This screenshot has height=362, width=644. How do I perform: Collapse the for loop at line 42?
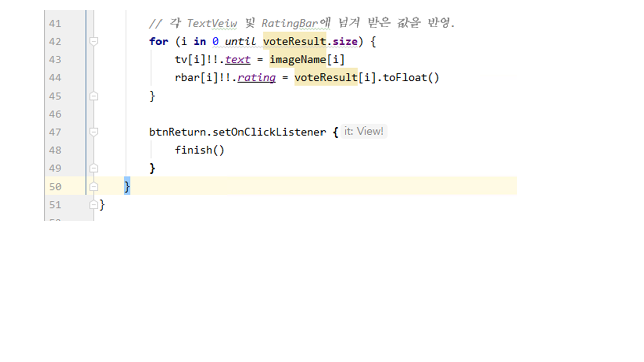coord(94,42)
